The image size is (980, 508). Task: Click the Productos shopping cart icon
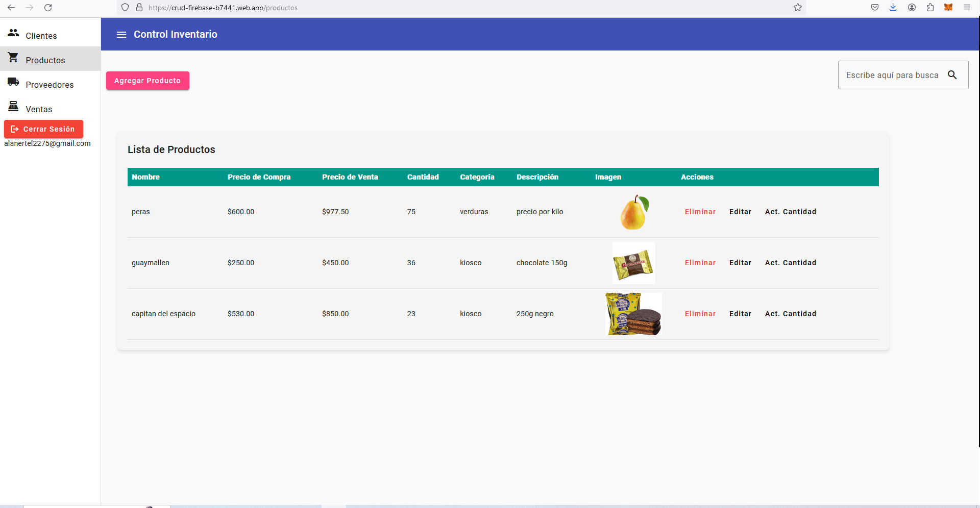click(13, 58)
